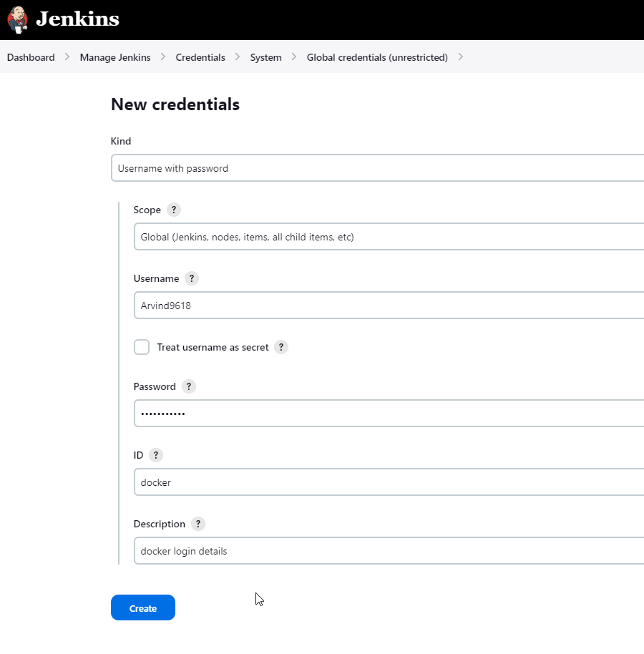Enable Treat username as secret checkbox
This screenshot has width=644, height=654.
click(142, 347)
